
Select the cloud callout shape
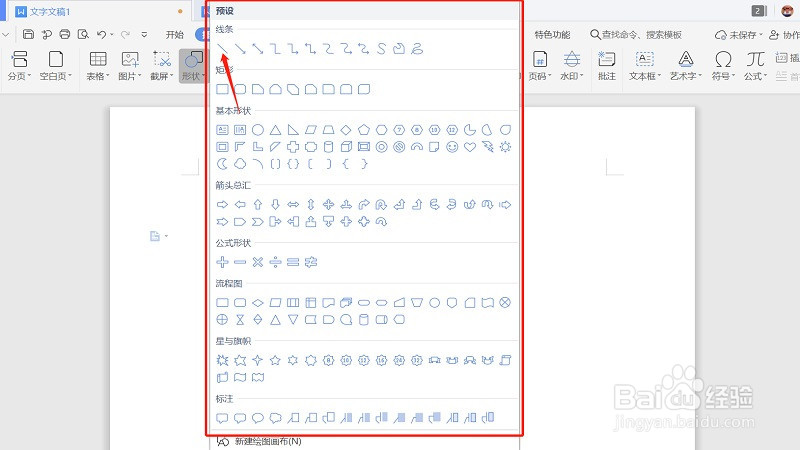tap(276, 418)
